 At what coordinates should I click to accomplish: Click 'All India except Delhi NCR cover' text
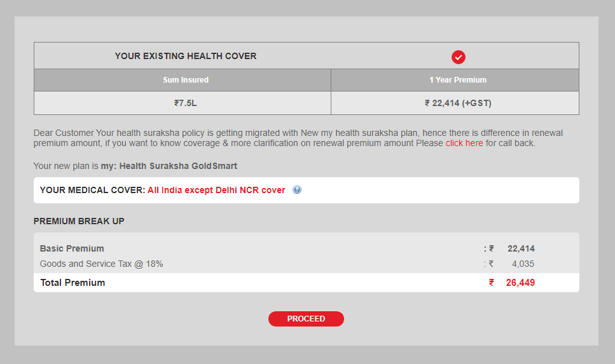[x=216, y=190]
